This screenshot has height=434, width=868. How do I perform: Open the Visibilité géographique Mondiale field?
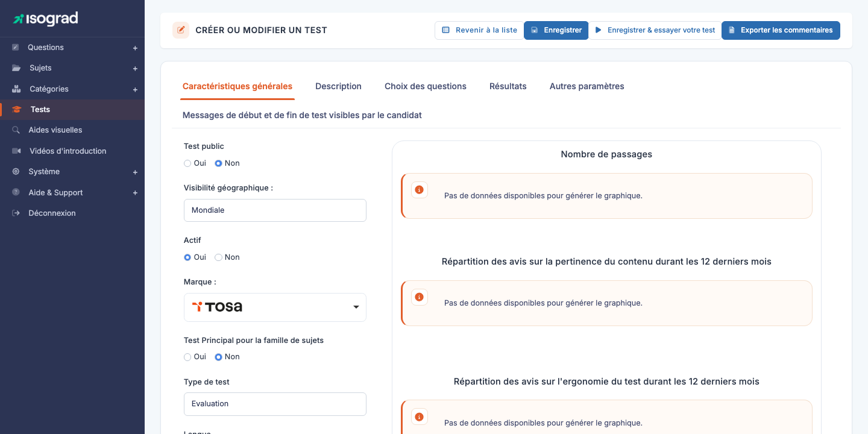(x=275, y=210)
